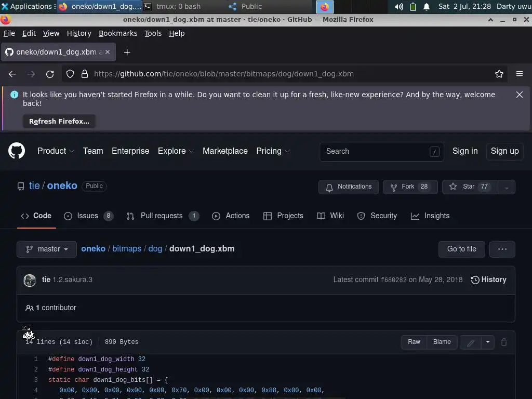The image size is (532, 399).
Task: Reload the page with the refresh icon
Action: point(50,74)
